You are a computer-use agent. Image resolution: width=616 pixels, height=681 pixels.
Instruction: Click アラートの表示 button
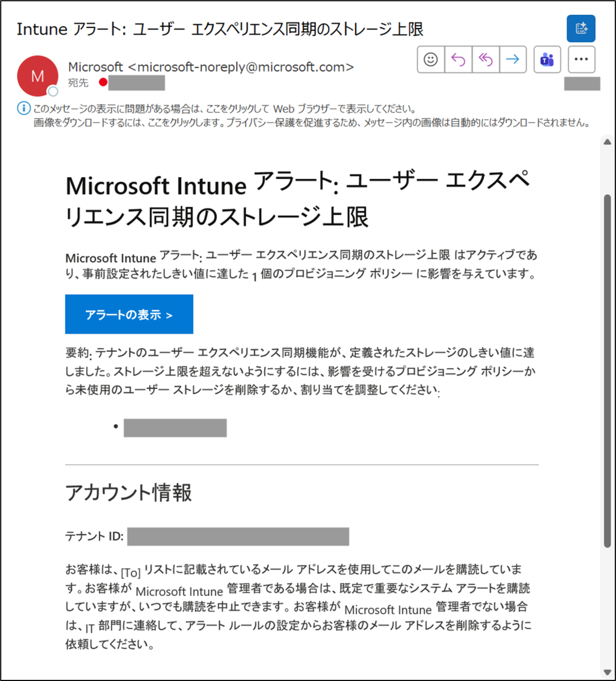[129, 314]
